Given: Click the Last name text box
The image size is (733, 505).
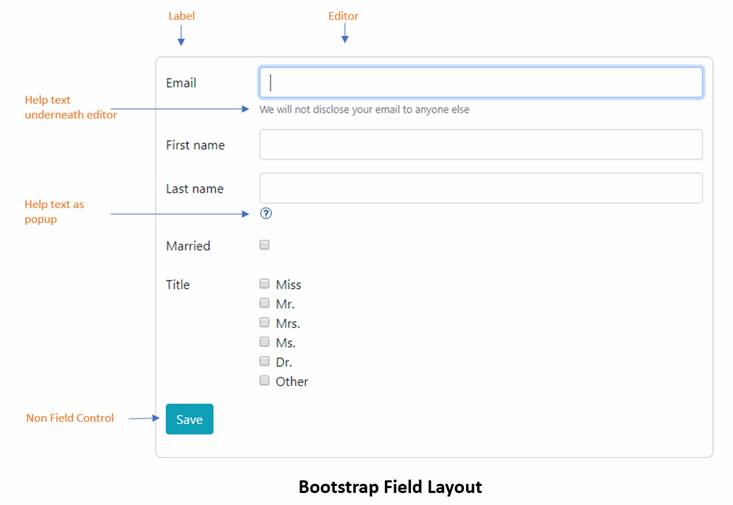Looking at the screenshot, I should pos(481,188).
